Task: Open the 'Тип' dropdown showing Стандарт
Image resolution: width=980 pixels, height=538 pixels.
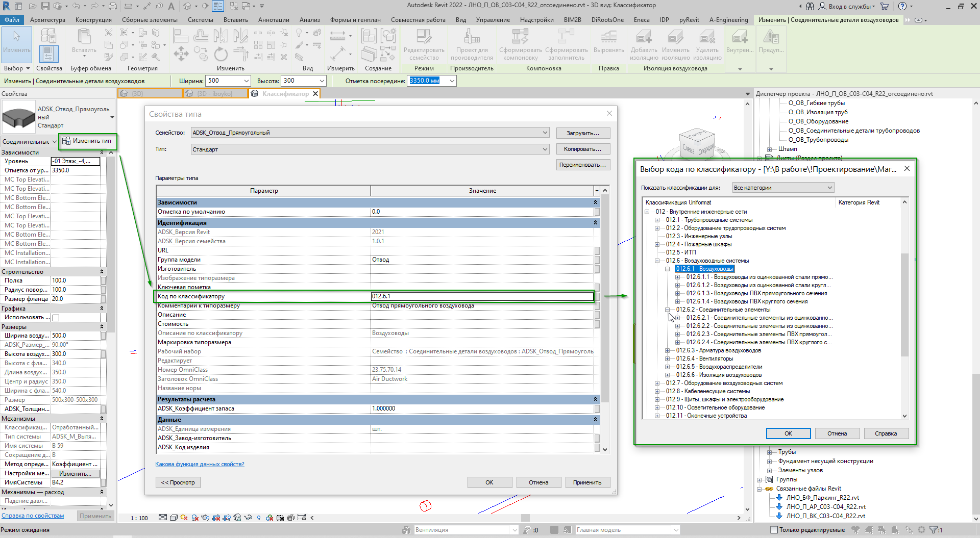Action: click(370, 149)
